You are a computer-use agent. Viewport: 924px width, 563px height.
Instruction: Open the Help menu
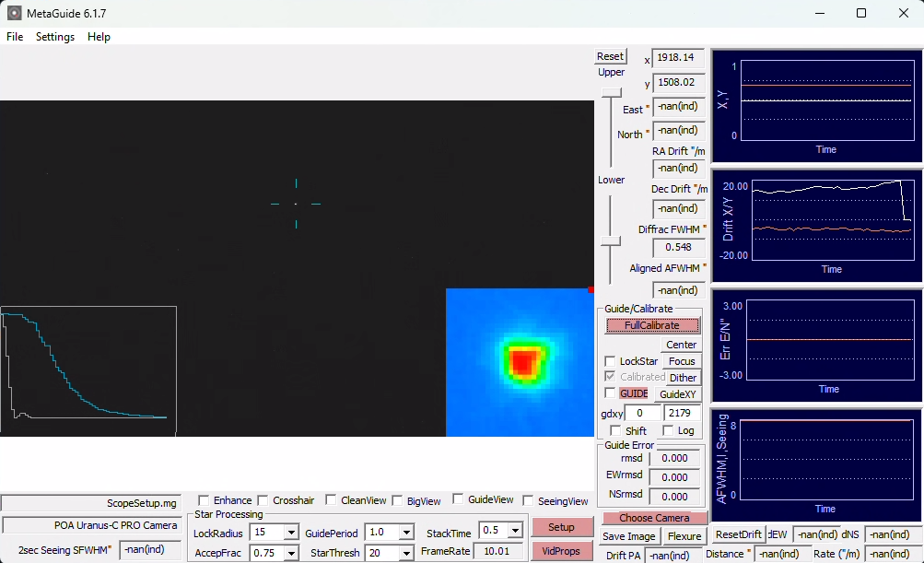[x=99, y=37]
